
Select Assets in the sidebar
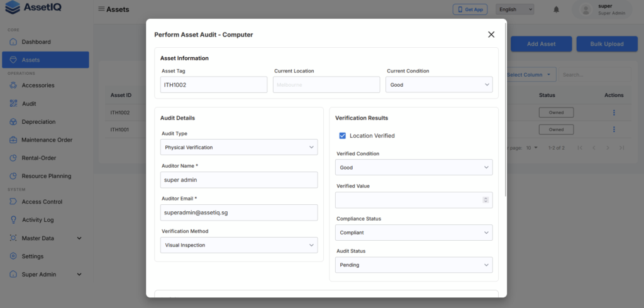click(45, 60)
